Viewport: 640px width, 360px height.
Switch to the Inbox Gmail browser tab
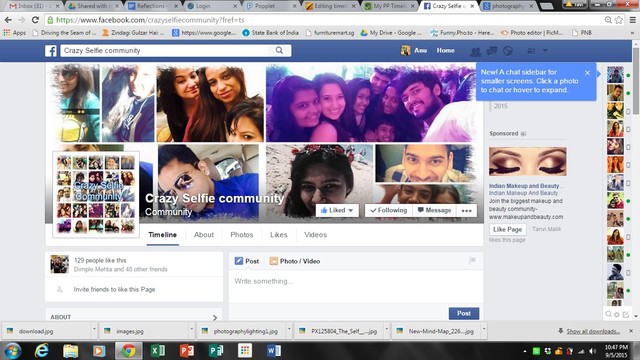34,6
